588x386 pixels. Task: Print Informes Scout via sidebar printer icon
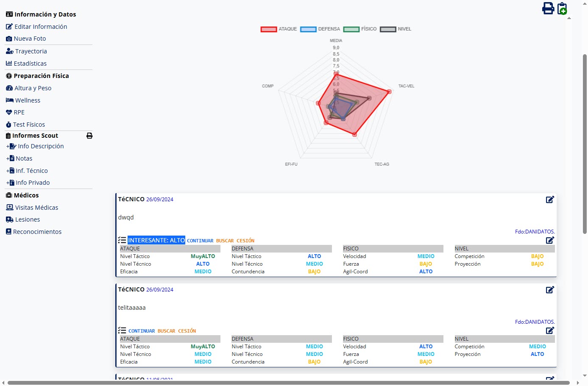point(89,136)
